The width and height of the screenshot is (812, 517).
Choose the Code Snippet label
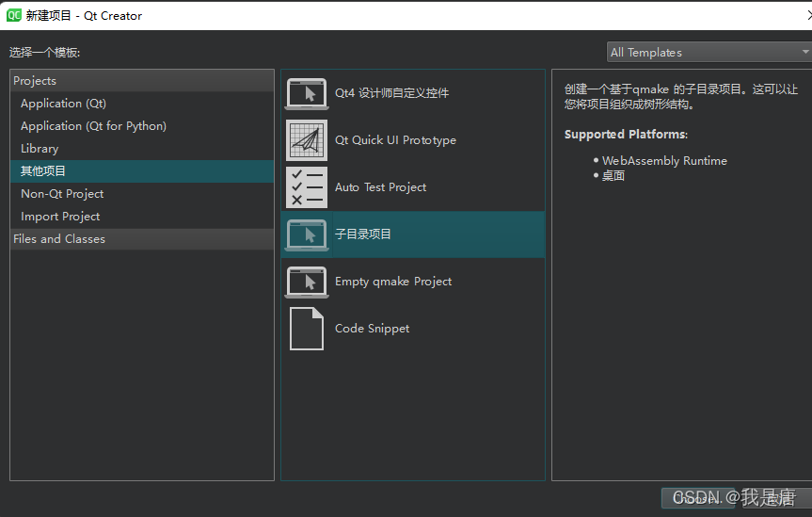(x=372, y=329)
